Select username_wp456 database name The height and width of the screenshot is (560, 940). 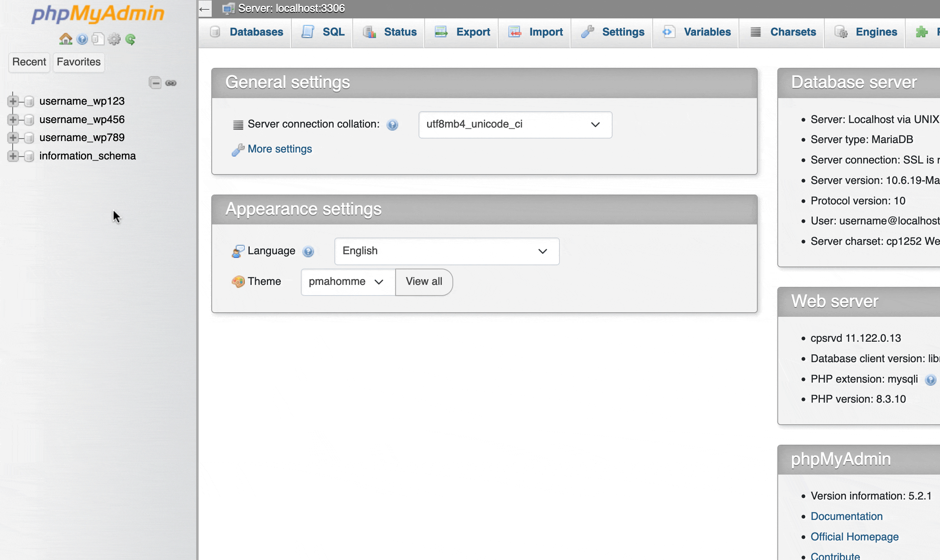(82, 120)
